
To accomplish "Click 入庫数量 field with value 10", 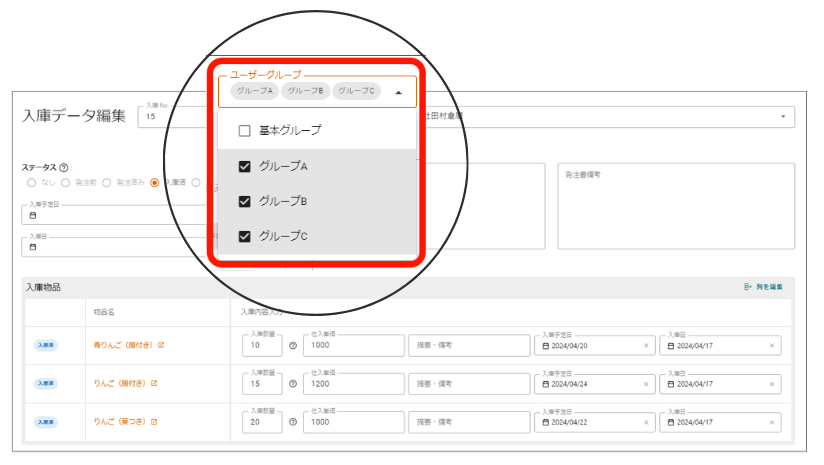I will click(x=262, y=346).
